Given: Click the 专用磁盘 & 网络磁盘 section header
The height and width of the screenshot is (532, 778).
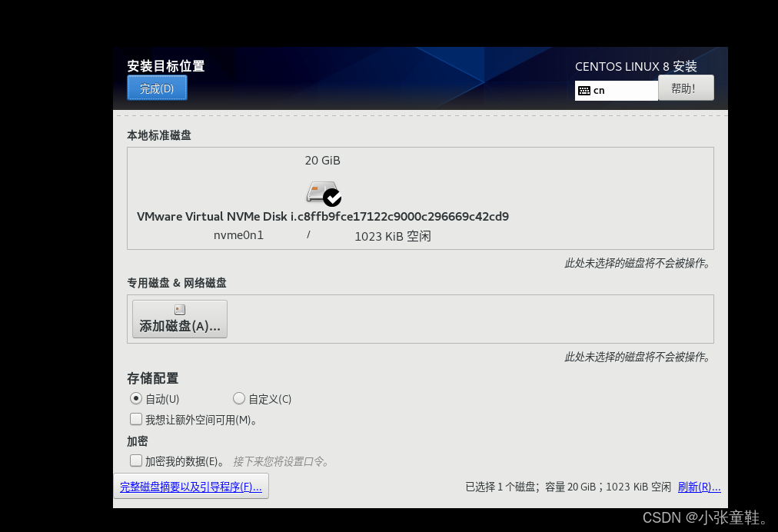Looking at the screenshot, I should 178,283.
